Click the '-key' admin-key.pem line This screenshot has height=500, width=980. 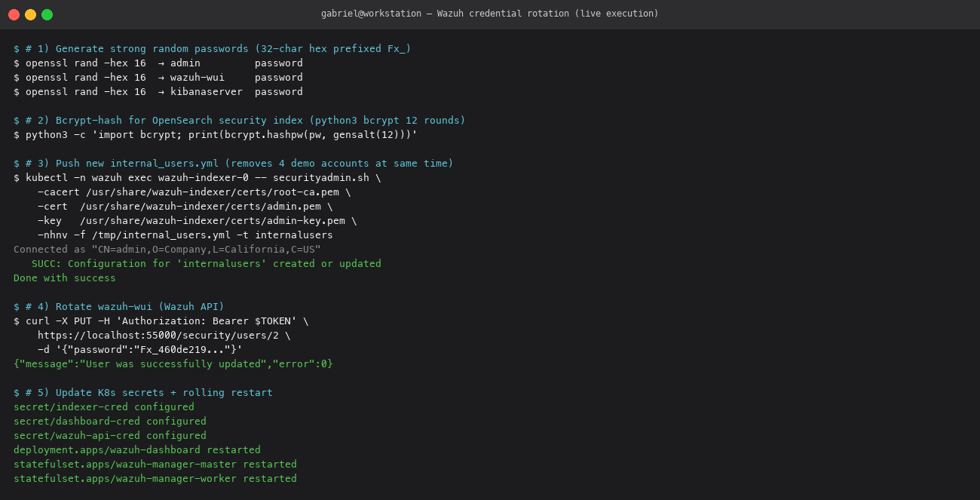tap(198, 220)
